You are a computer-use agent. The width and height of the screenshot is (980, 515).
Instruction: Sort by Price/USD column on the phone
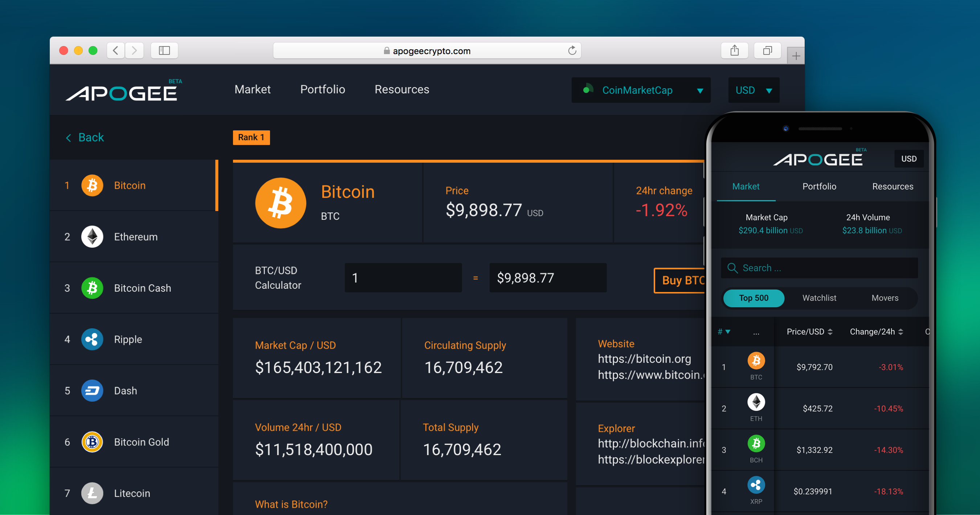coord(809,332)
